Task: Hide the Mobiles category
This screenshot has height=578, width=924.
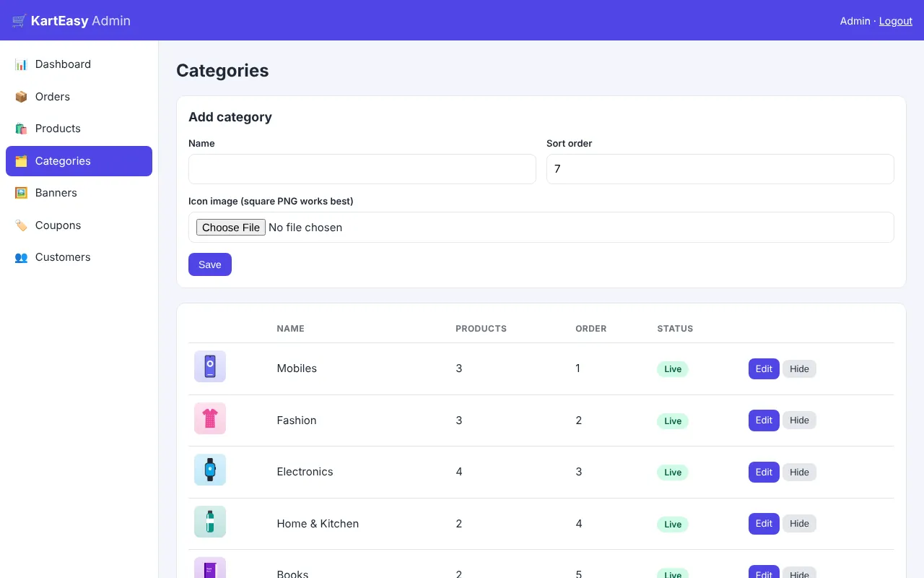Action: (x=799, y=368)
